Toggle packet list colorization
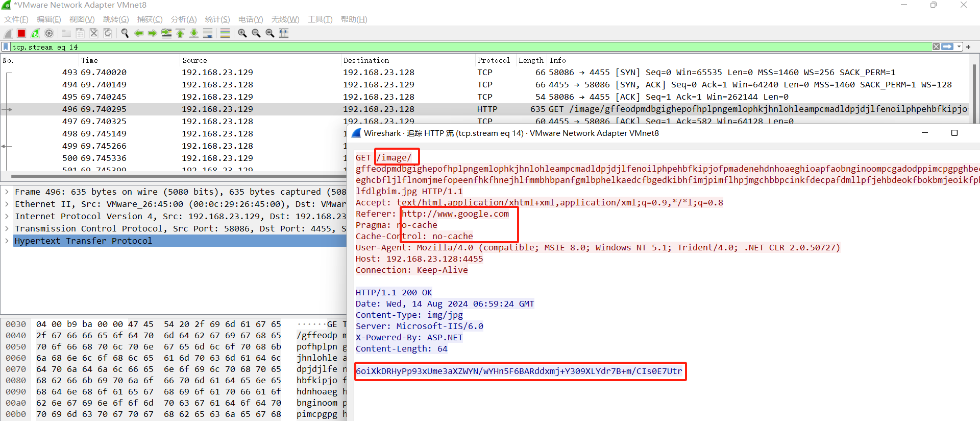The image size is (980, 421). tap(225, 33)
